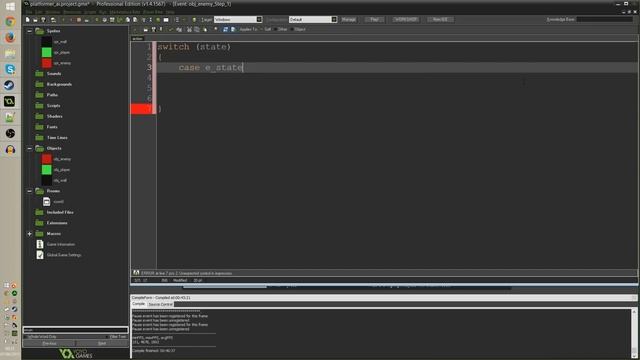Toggle the Filter Tree checkbox
Screen dimensions: 640x360
click(x=107, y=337)
